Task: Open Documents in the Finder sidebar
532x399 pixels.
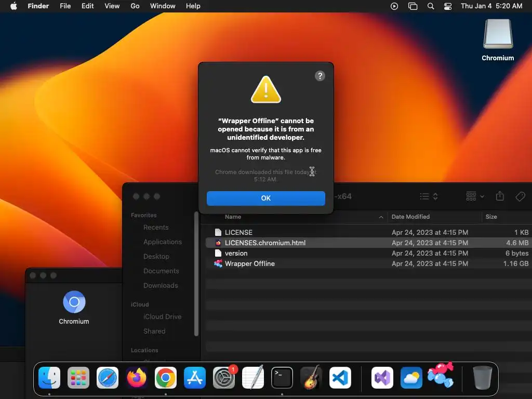Action: point(161,271)
